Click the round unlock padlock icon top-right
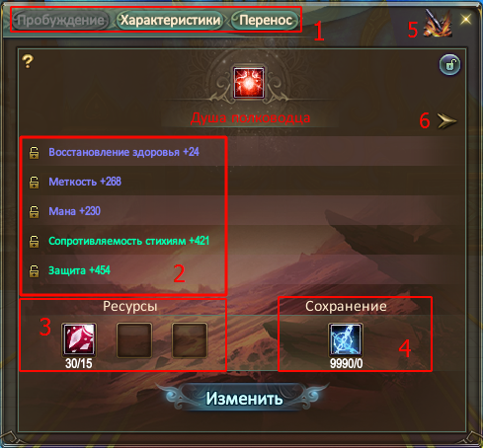 pos(450,64)
